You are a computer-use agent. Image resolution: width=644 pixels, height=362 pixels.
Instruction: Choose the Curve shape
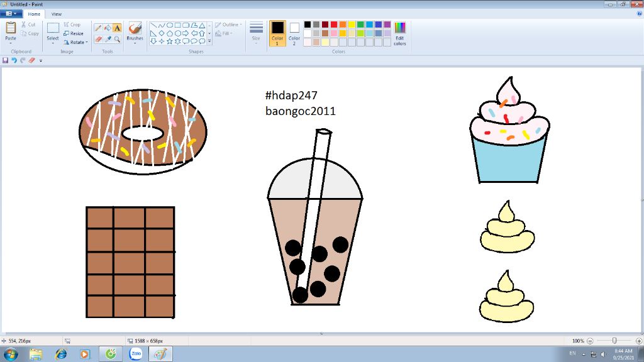(x=162, y=25)
